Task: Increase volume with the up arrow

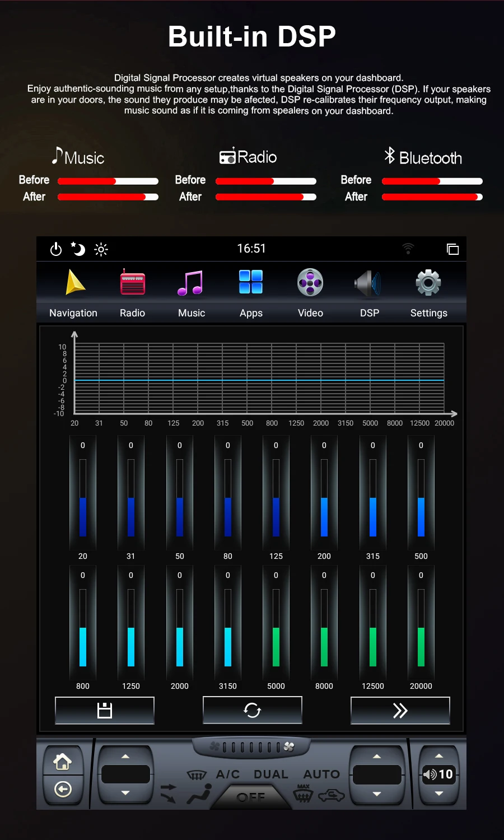Action: [439, 756]
